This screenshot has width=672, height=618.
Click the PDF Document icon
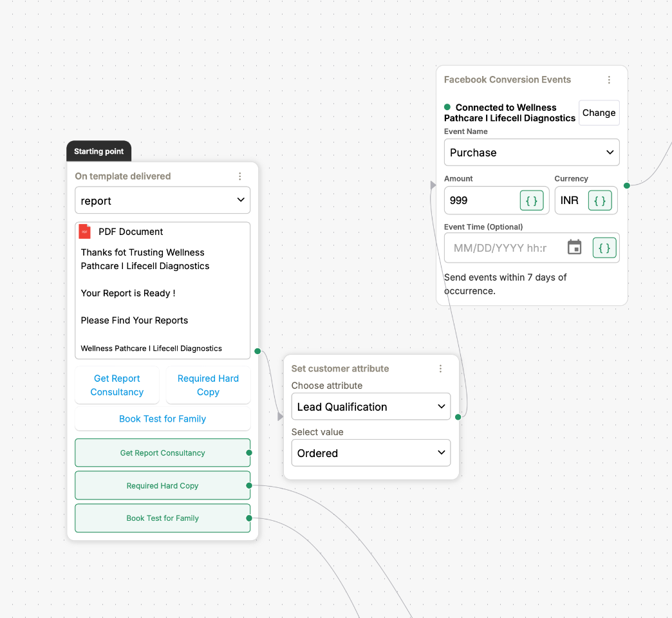pos(84,232)
